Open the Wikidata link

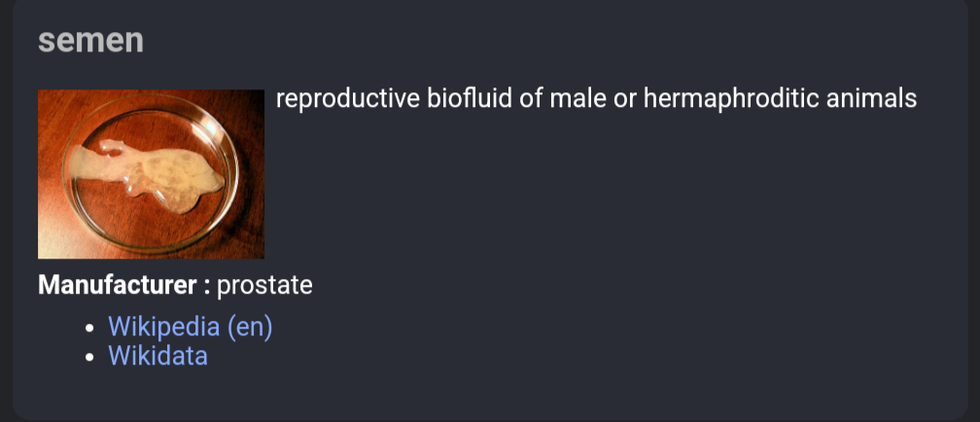pos(157,356)
